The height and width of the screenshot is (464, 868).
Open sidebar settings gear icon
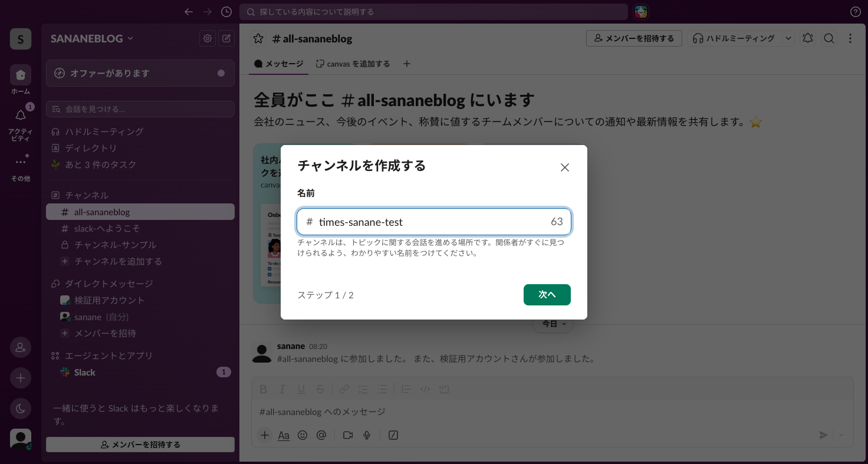[208, 38]
